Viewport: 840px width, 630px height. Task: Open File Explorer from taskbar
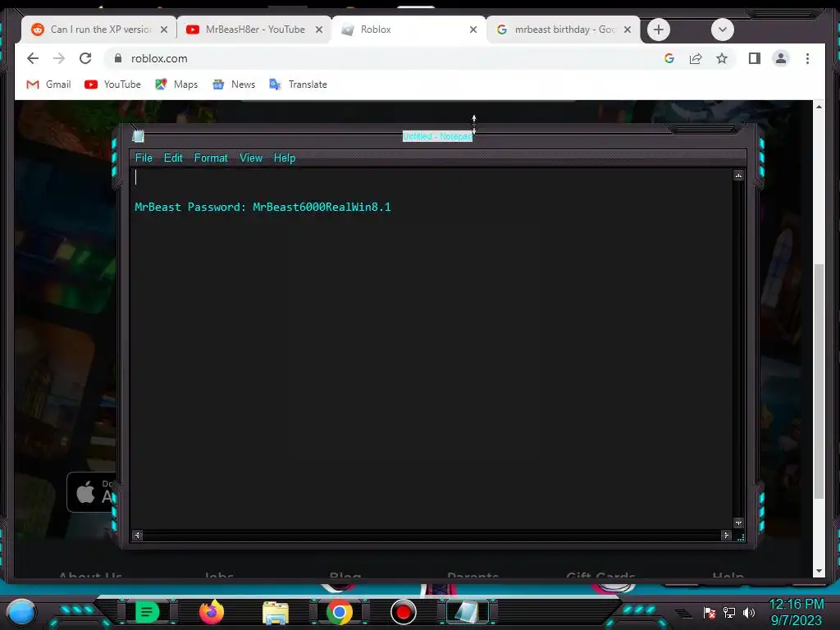(x=276, y=613)
